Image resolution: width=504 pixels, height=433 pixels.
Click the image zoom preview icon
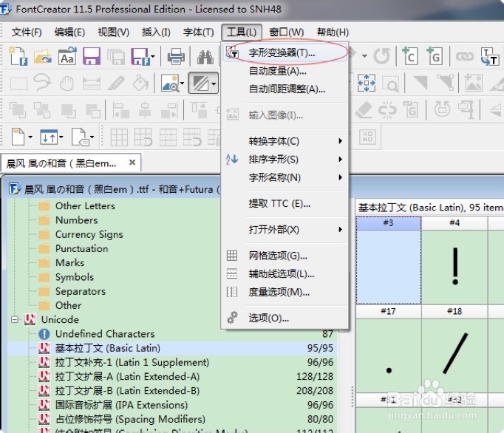point(171,83)
